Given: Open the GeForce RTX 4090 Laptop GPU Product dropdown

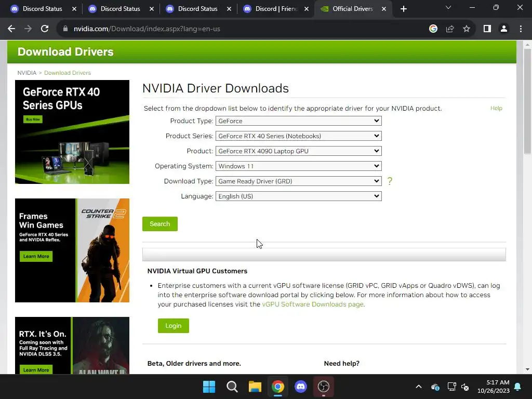Looking at the screenshot, I should [x=299, y=151].
